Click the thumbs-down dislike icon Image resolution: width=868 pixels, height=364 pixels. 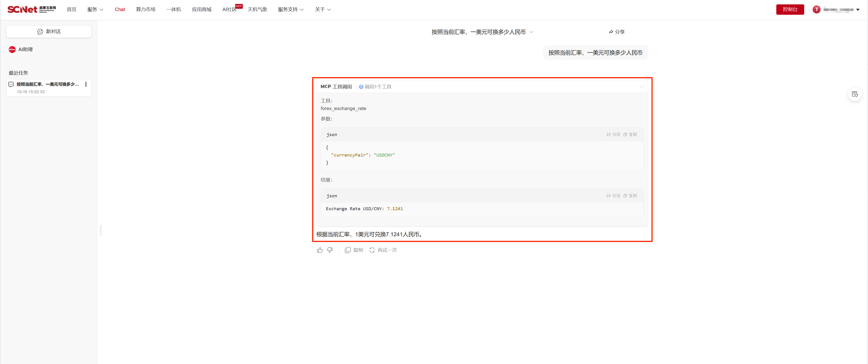point(330,250)
